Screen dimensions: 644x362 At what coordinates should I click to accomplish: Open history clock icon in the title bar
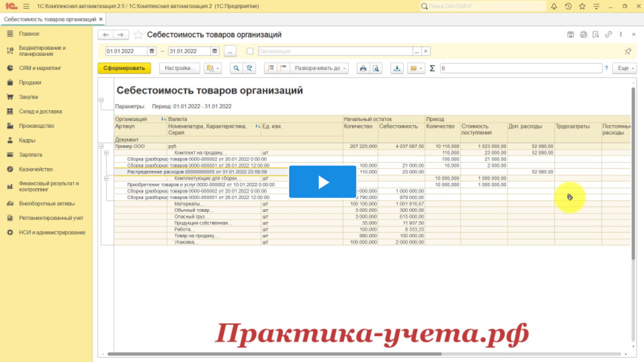569,6
